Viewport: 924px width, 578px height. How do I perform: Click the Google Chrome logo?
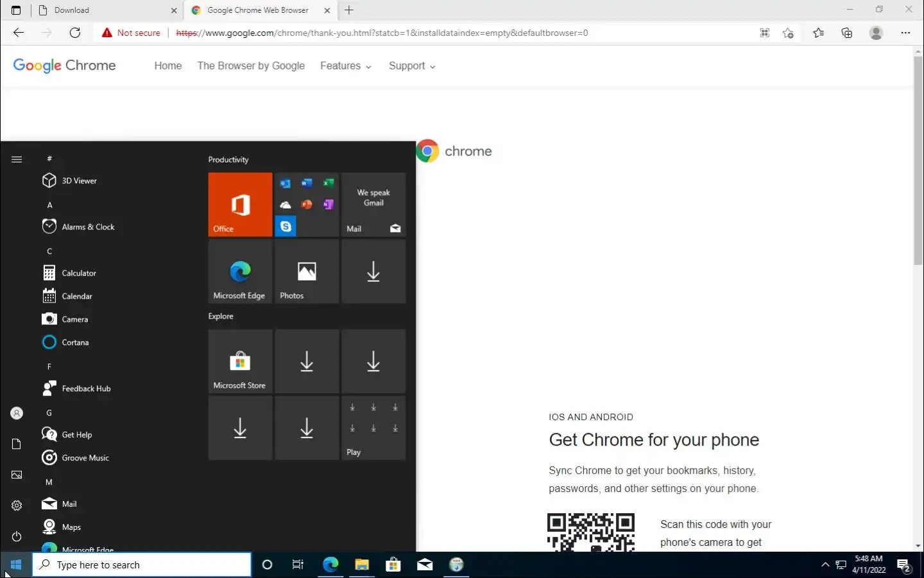pyautogui.click(x=65, y=66)
